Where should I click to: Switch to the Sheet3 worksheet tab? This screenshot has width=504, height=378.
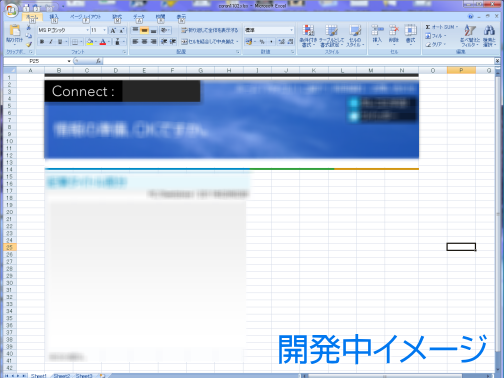[84, 376]
